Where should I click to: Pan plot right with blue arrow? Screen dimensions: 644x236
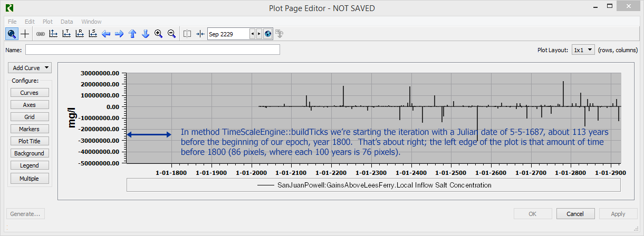[x=119, y=34]
